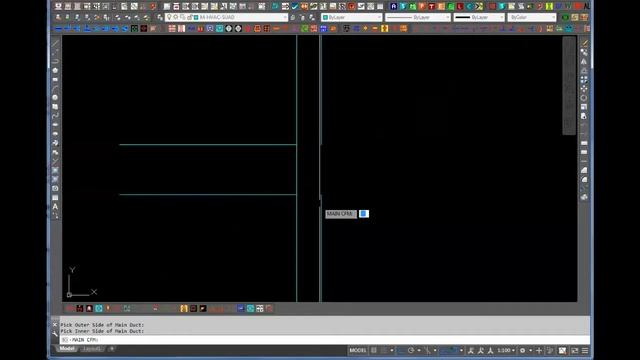Click the navigation bar at right of viewport
This screenshot has height=360, width=640.
pyautogui.click(x=569, y=85)
